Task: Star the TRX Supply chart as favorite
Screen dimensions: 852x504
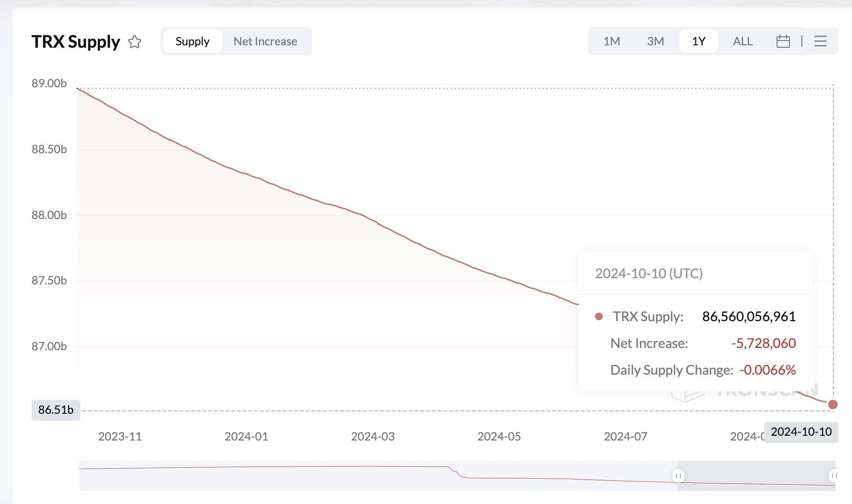Action: coord(135,42)
